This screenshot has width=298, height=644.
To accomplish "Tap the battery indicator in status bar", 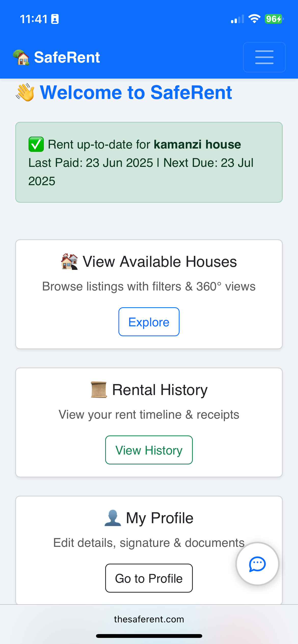I will coord(274,19).
